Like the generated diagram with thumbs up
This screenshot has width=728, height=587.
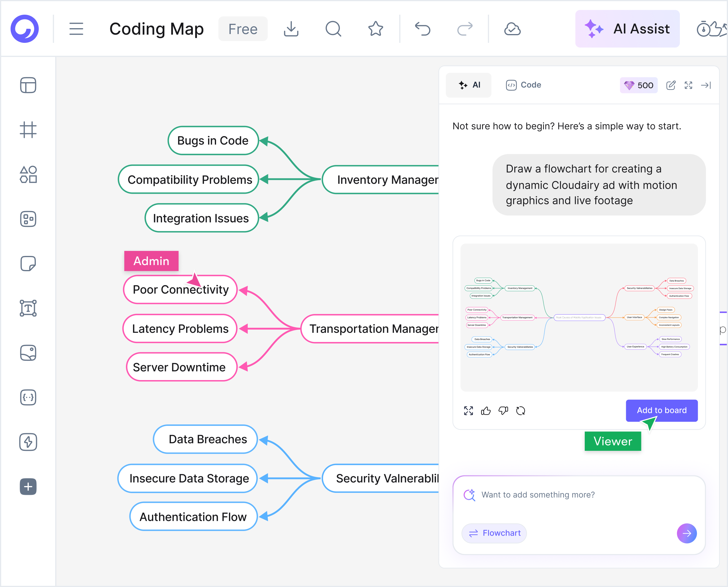coord(486,411)
